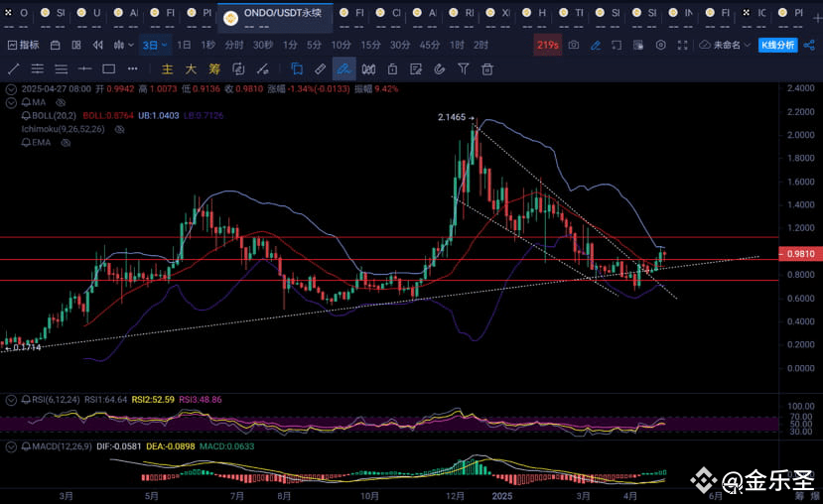Choose the 15分 timeframe

click(x=370, y=45)
